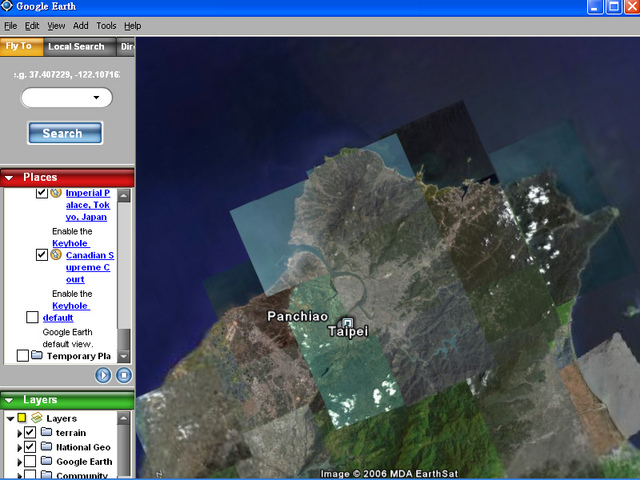This screenshot has width=640, height=480.
Task: Minimize the Google Earth window
Action: tap(595, 7)
